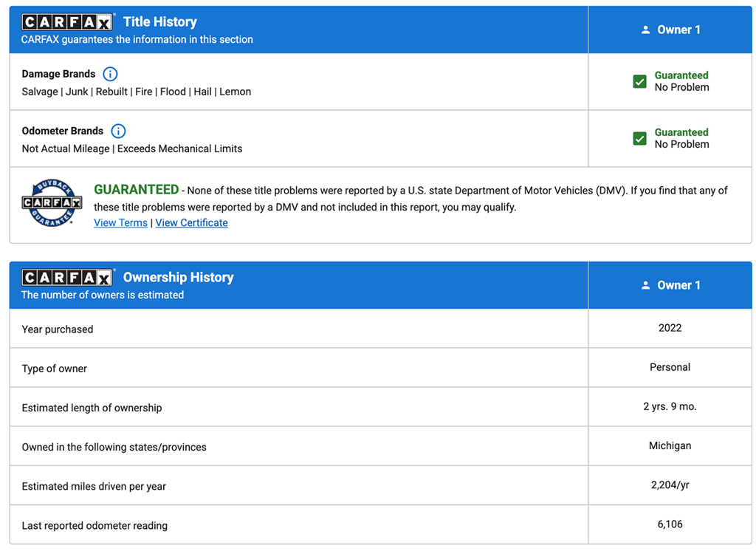The image size is (756, 554).
Task: Click the 6,106 odometer reading value
Action: pyautogui.click(x=670, y=524)
